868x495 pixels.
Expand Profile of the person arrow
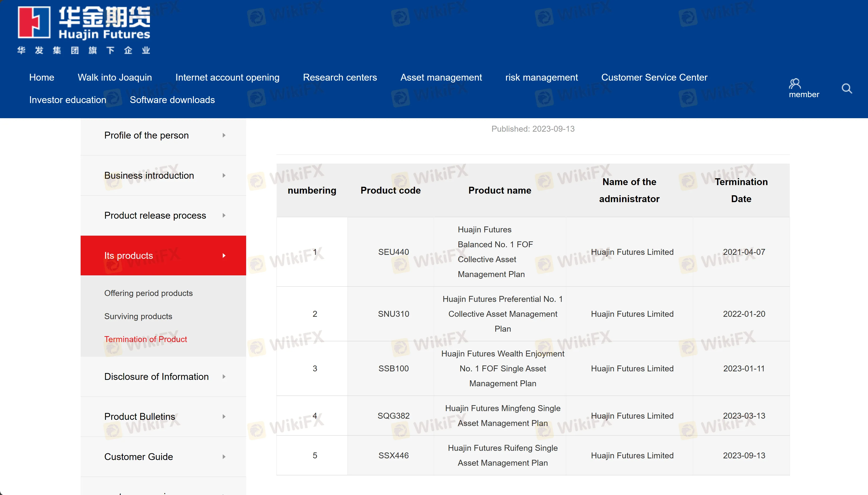click(x=224, y=135)
